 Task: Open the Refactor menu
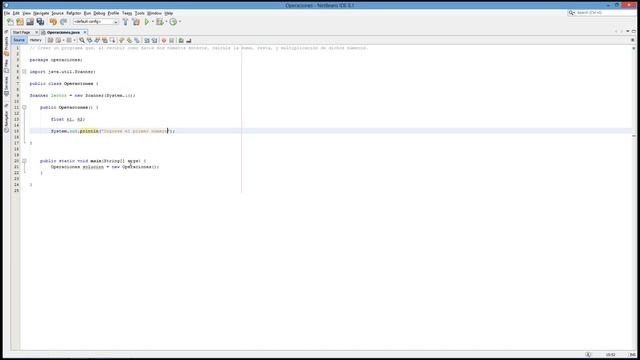point(74,13)
